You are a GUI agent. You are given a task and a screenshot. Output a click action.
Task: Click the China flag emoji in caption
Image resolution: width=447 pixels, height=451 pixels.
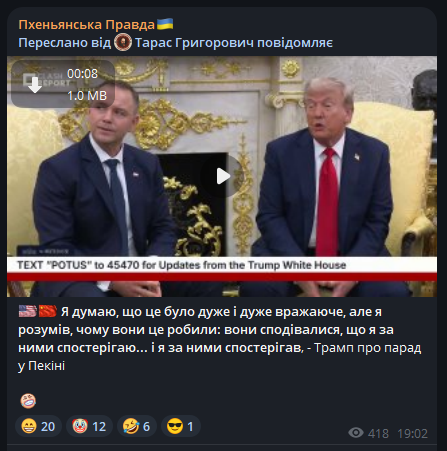[x=48, y=311]
